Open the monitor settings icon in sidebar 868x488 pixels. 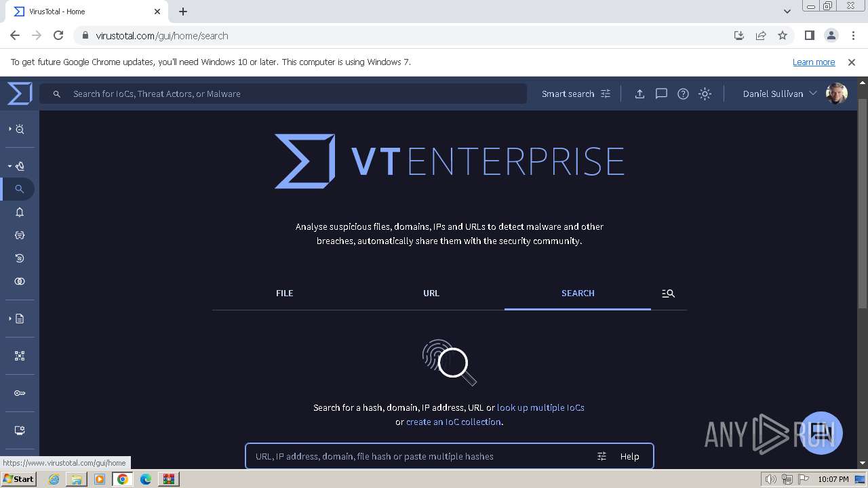click(x=20, y=430)
